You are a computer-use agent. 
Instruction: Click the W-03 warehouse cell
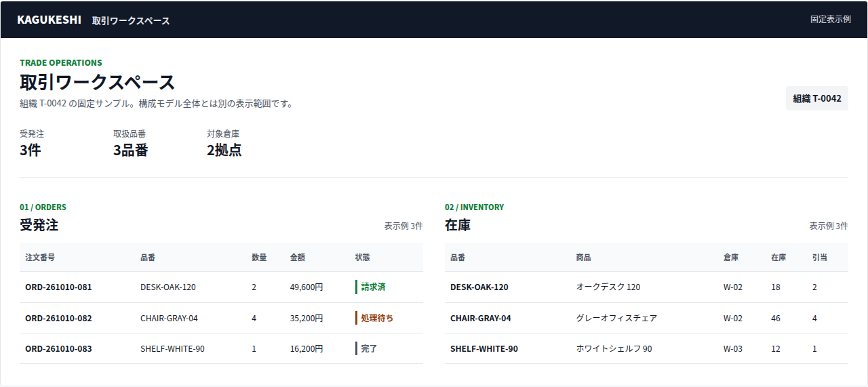(733, 349)
